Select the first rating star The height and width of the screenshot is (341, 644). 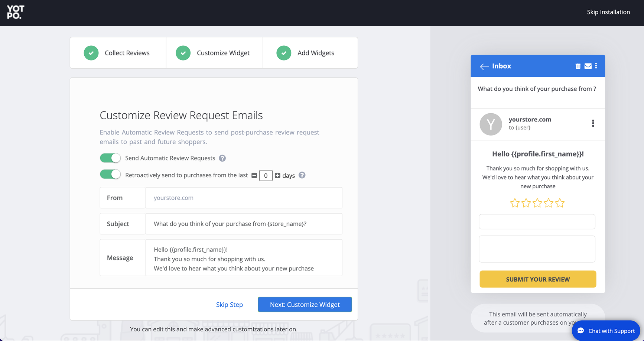515,203
